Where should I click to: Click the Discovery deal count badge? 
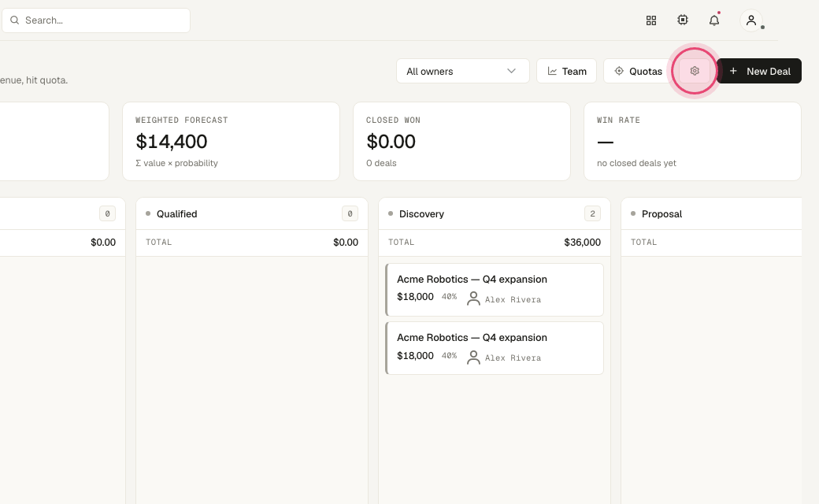[592, 213]
